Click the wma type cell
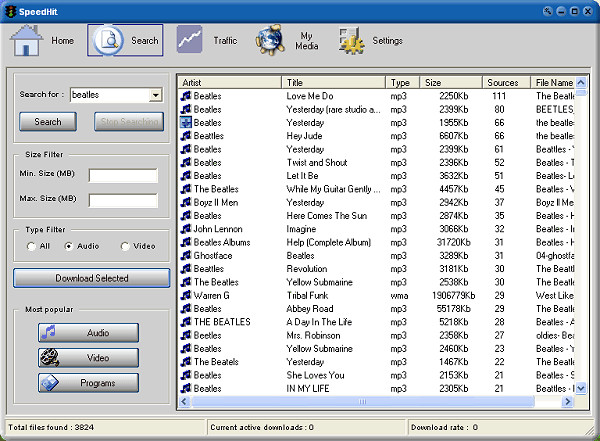600x441 pixels. coord(399,295)
